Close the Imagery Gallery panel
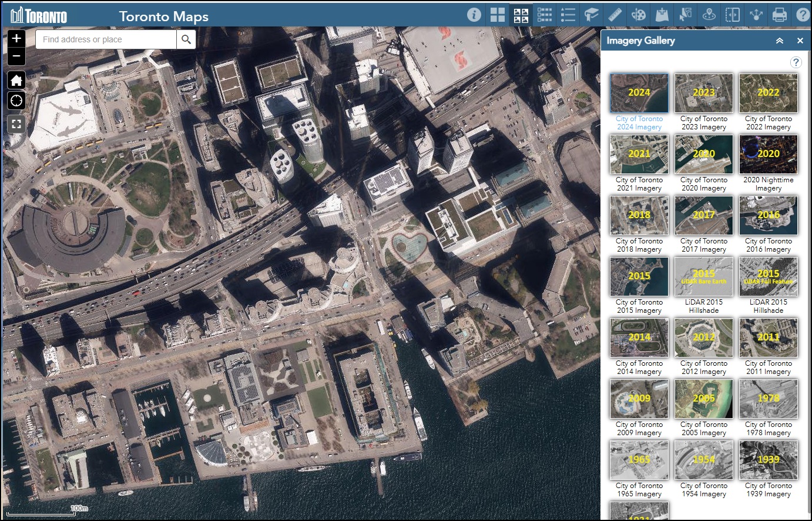 click(800, 41)
